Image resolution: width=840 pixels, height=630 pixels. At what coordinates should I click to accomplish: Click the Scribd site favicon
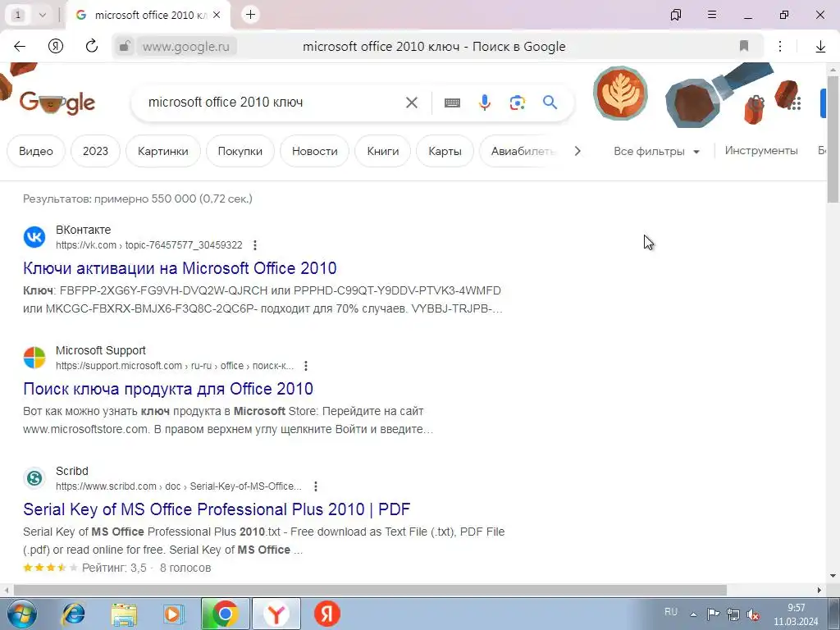coord(34,478)
